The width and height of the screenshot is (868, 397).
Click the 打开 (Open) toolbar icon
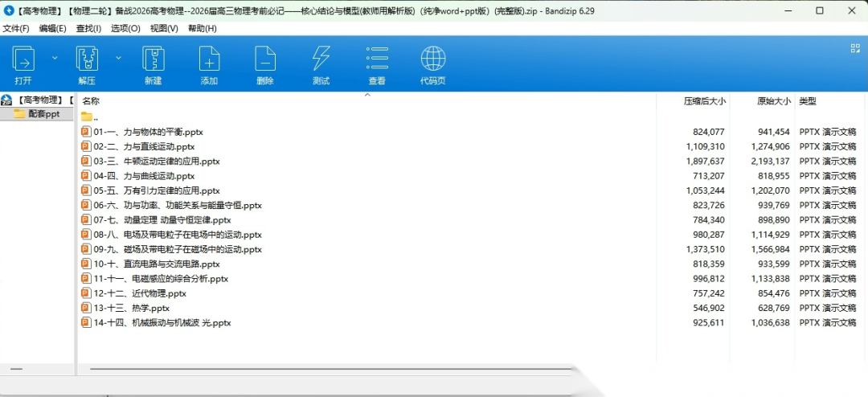click(23, 59)
